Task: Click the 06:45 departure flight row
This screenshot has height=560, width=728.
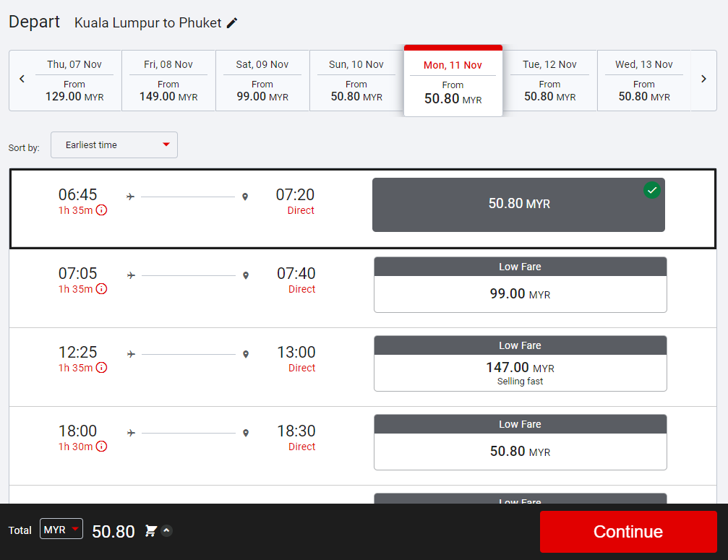Action: [x=188, y=208]
